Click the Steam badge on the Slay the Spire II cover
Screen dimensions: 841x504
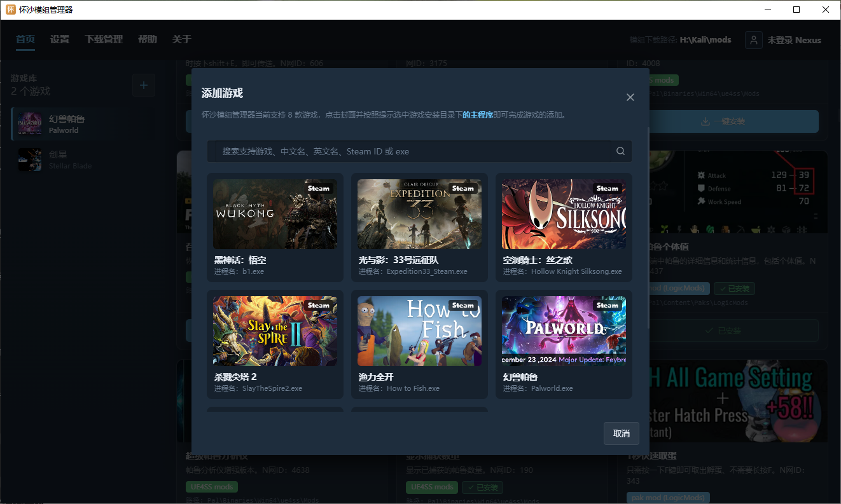tap(319, 305)
